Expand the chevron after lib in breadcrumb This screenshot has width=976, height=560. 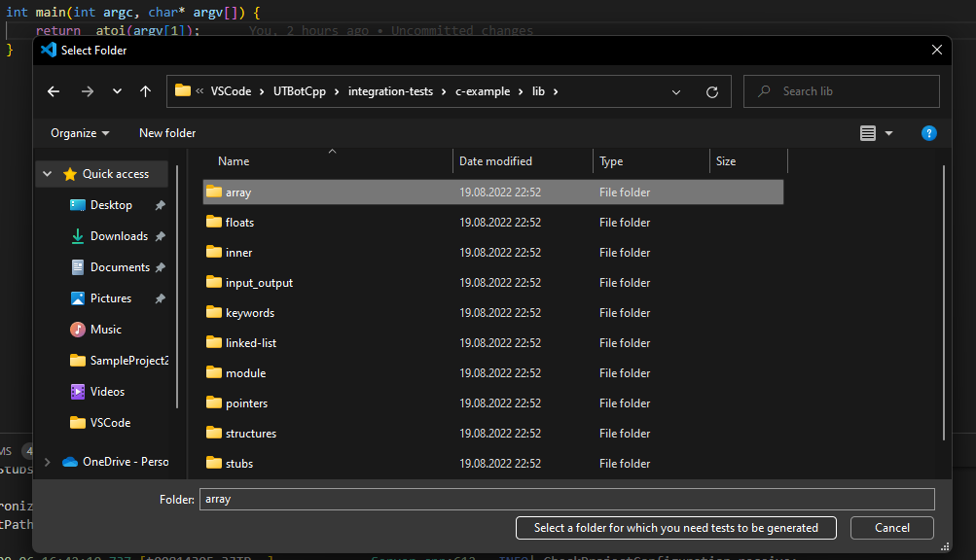556,91
